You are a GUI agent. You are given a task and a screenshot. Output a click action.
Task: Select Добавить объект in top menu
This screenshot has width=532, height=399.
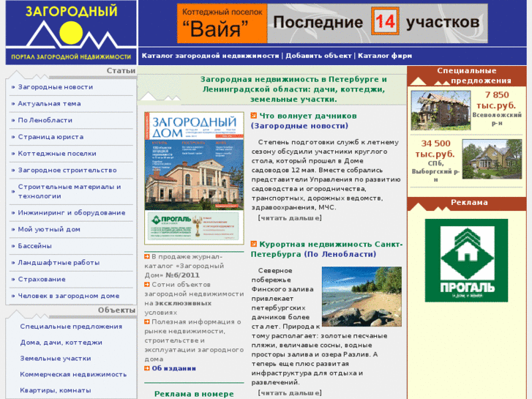(318, 56)
